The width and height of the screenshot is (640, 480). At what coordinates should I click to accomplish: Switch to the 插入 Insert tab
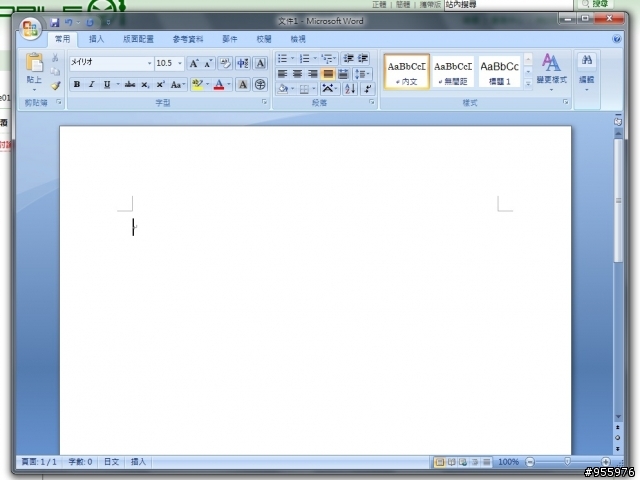point(96,39)
